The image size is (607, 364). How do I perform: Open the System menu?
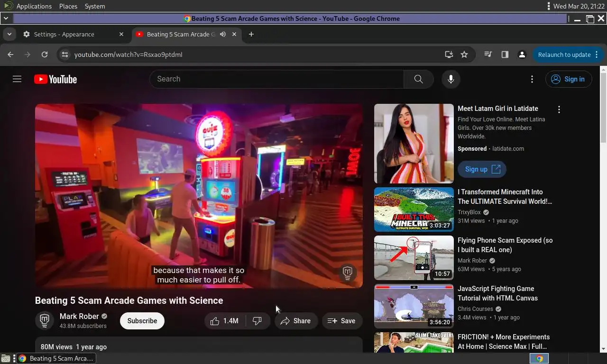pyautogui.click(x=95, y=6)
